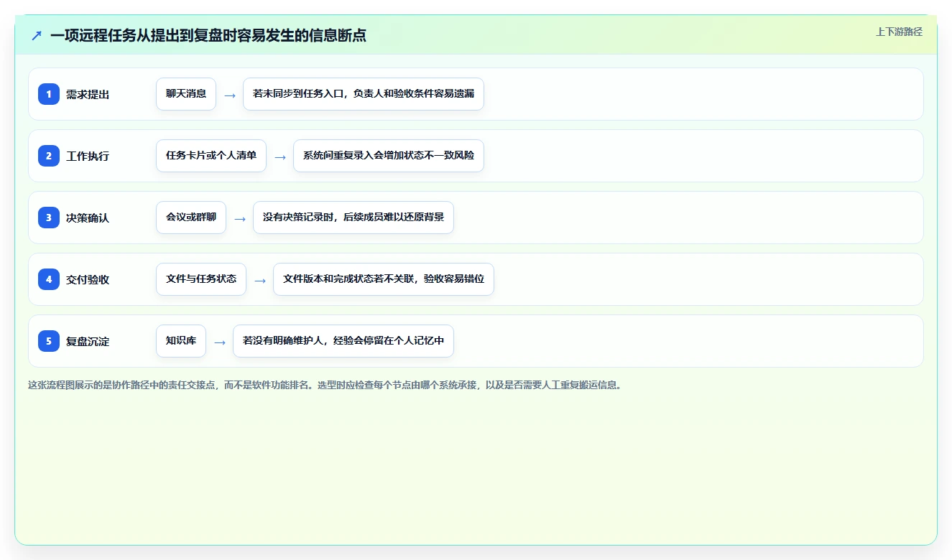
Task: Click the arrow after 任务卡片或个人清单
Action: coord(280,157)
